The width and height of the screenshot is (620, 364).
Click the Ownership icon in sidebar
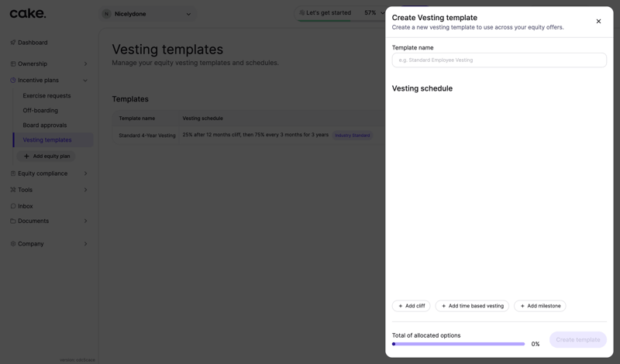(13, 64)
